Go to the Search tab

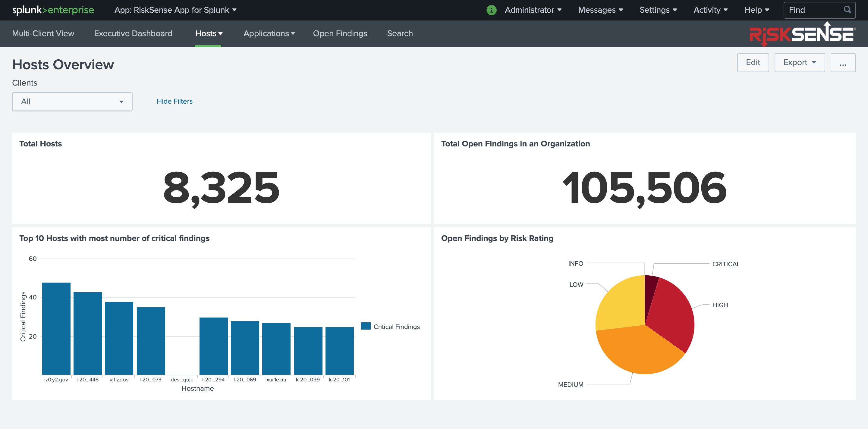coord(400,33)
